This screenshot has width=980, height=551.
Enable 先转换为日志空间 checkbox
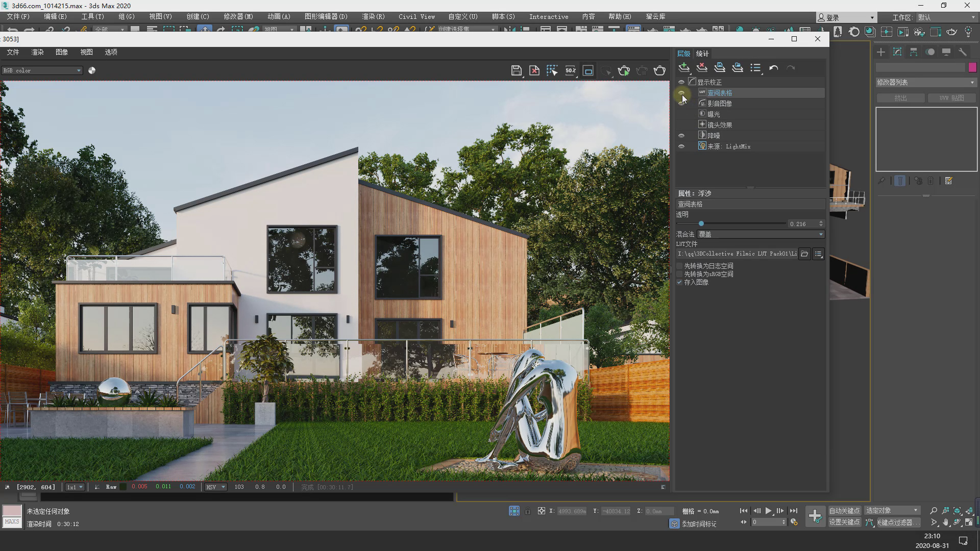(679, 266)
